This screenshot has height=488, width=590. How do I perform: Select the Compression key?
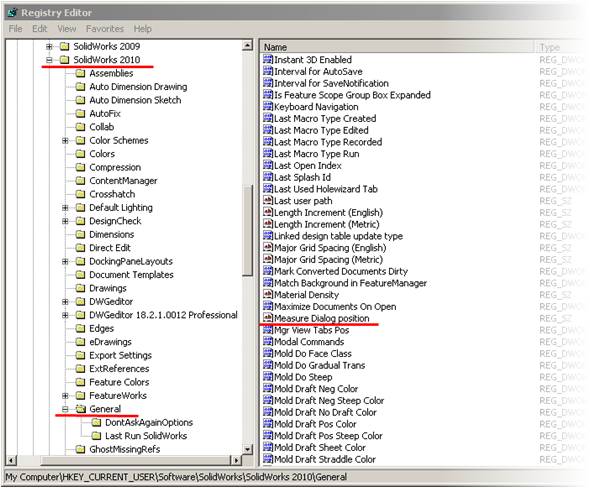pyautogui.click(x=115, y=167)
